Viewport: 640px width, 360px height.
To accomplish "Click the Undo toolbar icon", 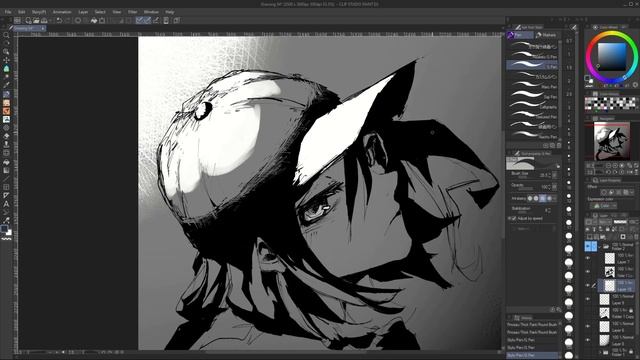I will coord(59,20).
